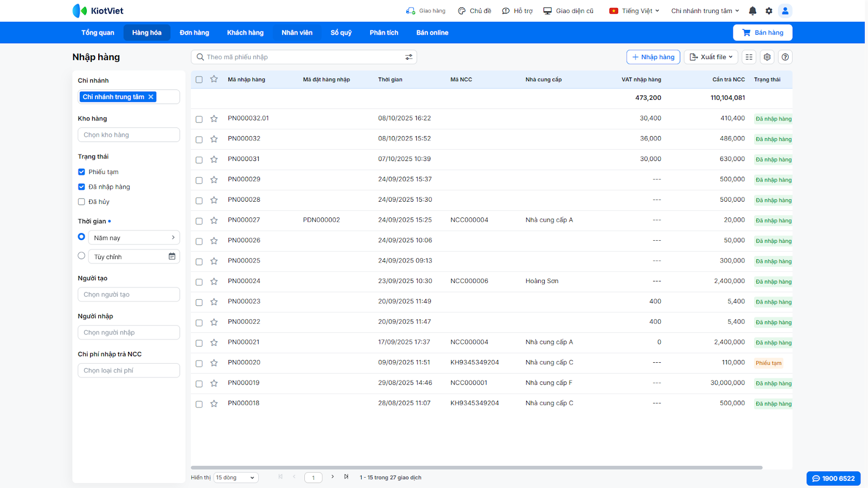This screenshot has width=868, height=488.
Task: Enable the Đã hủy status checkbox
Action: tap(81, 202)
